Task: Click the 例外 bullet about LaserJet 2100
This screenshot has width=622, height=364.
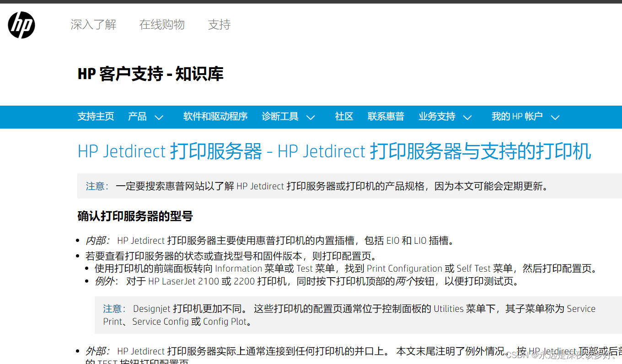Action: (307, 281)
